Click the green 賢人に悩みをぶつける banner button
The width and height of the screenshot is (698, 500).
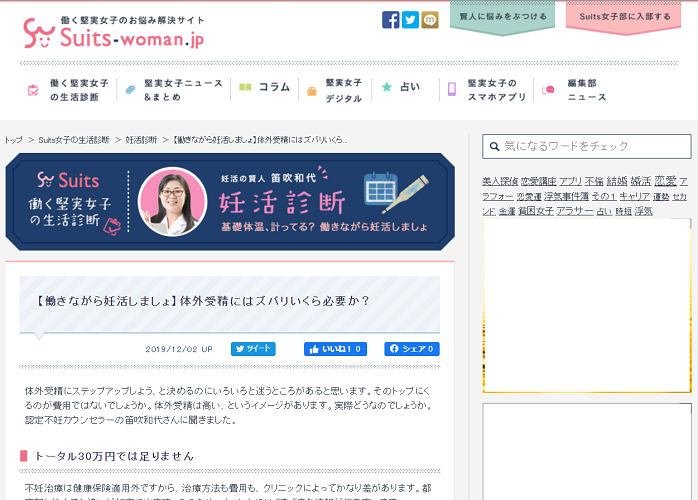pos(503,17)
